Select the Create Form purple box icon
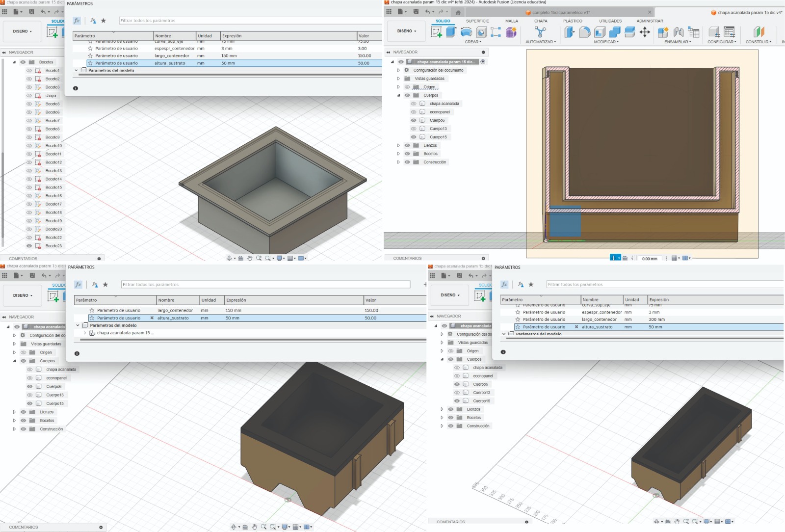The height and width of the screenshot is (532, 785). click(511, 32)
